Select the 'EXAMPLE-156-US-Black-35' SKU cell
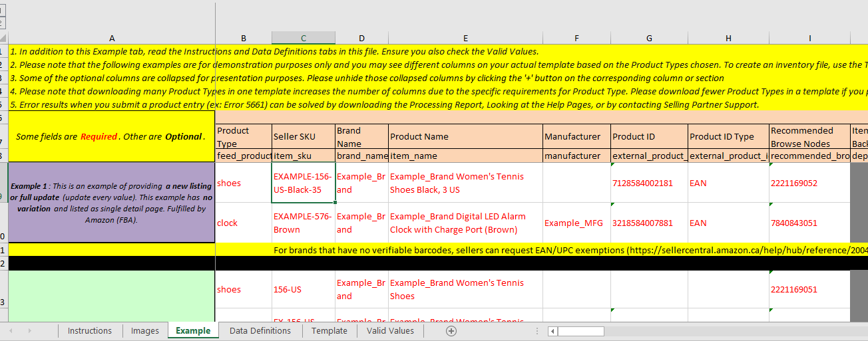Screen dimensions: 868x341 [304, 183]
